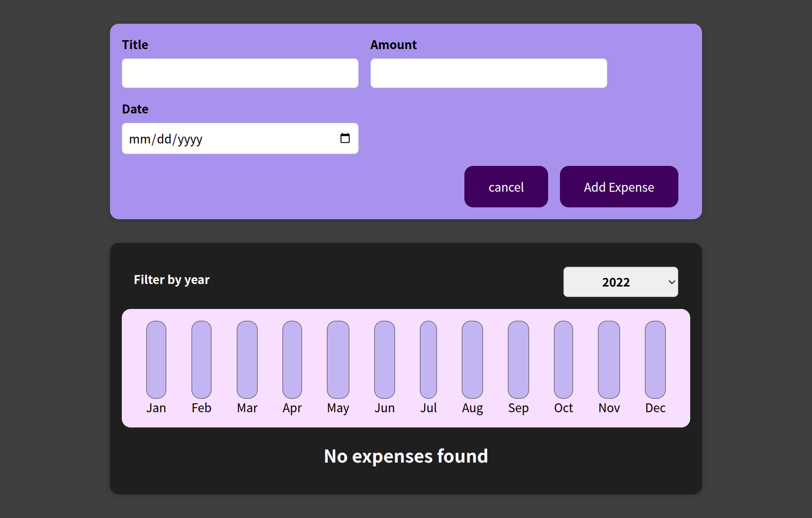The image size is (812, 518).
Task: Click the Title input field
Action: [x=240, y=73]
